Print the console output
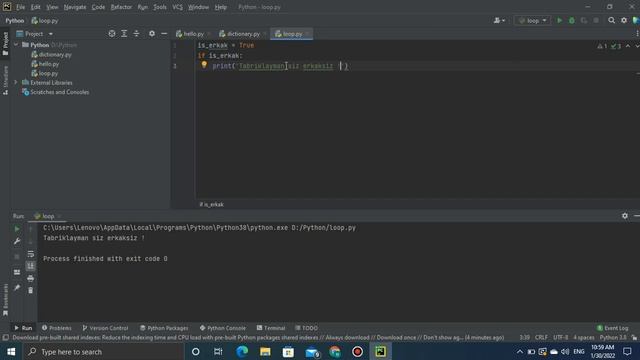This screenshot has width=640, height=360. point(31,278)
